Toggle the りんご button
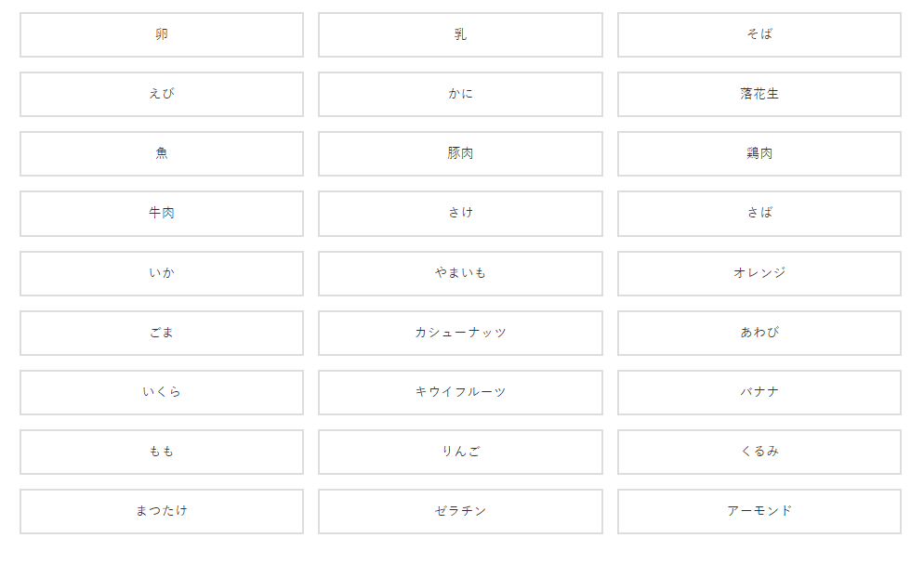Image resolution: width=924 pixels, height=564 pixels. tap(460, 452)
